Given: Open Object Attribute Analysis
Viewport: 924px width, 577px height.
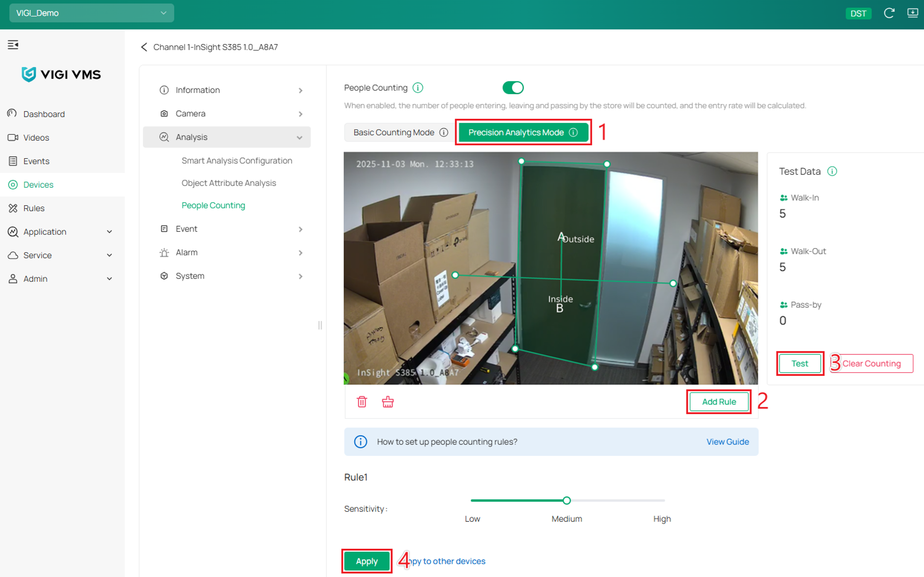Looking at the screenshot, I should pyautogui.click(x=229, y=183).
